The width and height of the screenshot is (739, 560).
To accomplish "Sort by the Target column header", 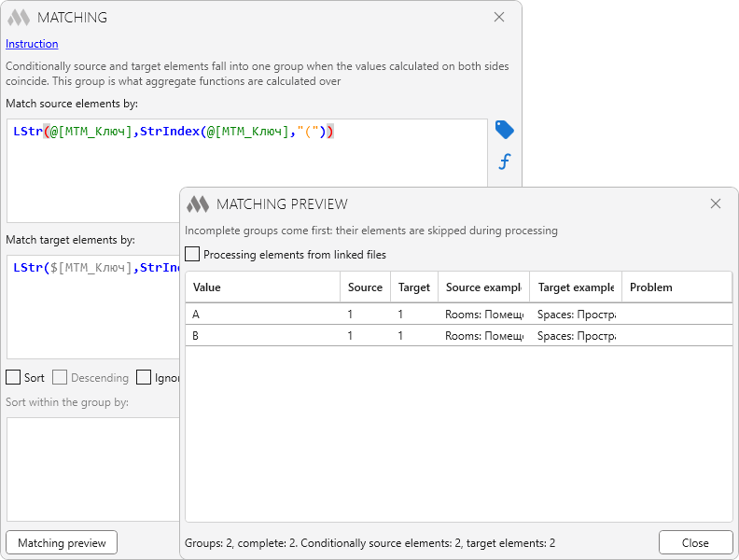I will pyautogui.click(x=414, y=287).
